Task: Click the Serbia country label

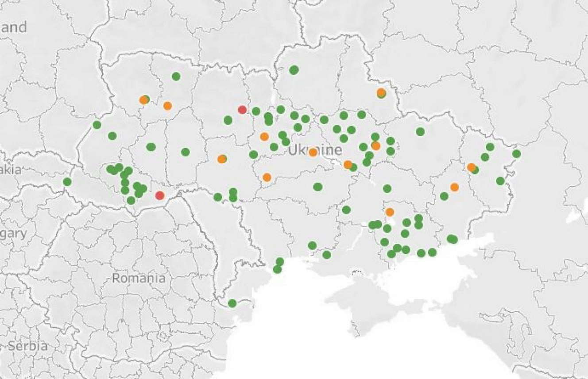Action: point(27,346)
